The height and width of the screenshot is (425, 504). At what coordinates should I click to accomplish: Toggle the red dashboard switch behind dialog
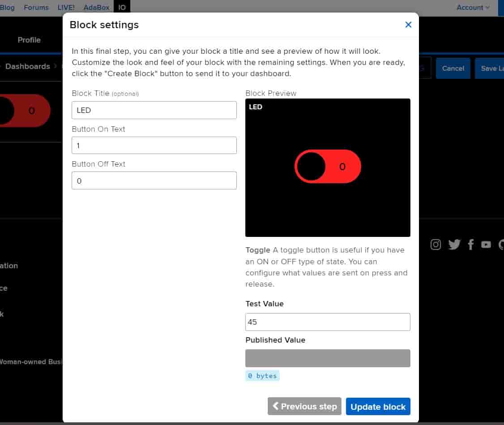25,111
